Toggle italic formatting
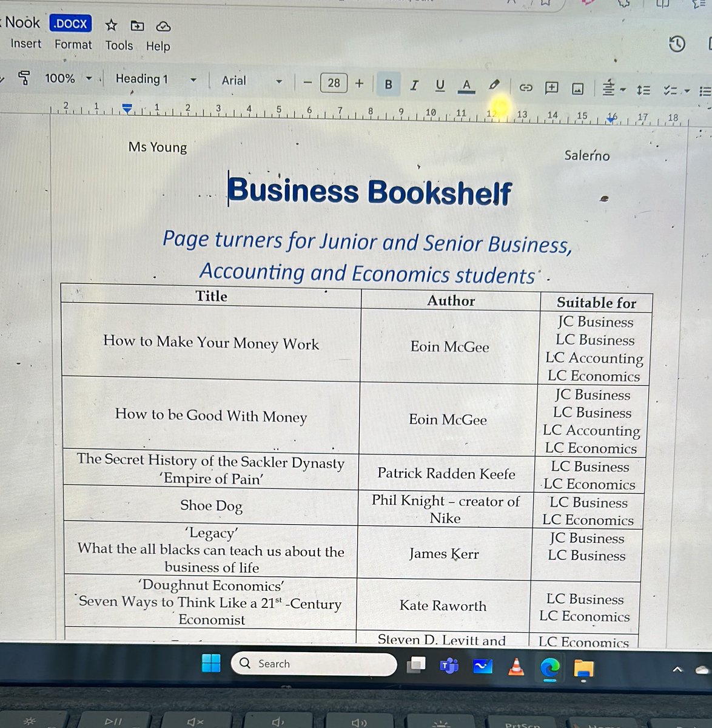 coord(414,85)
